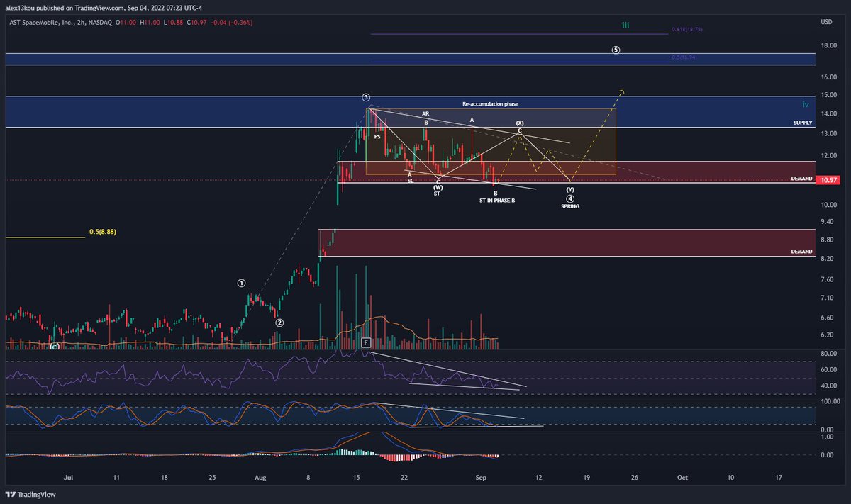Viewport: 851px width, 504px height.
Task: Click the '(Y)' wave label
Action: coord(570,190)
